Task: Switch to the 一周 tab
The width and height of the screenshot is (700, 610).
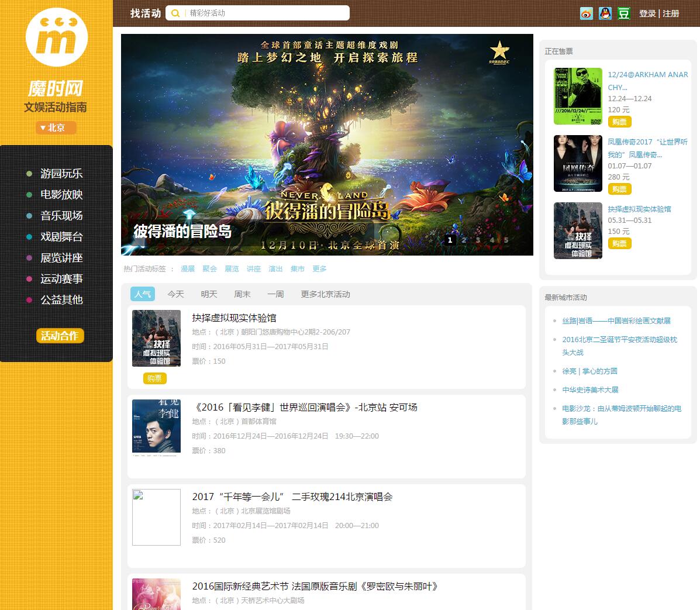Action: click(x=275, y=294)
